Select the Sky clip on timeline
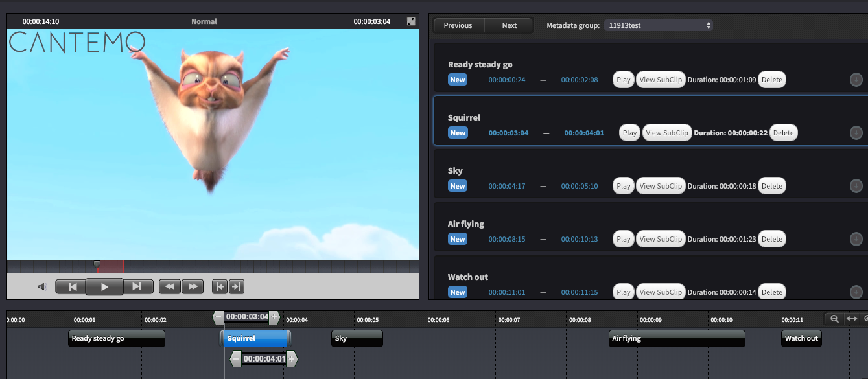Viewport: 868px width, 379px height. pos(357,339)
